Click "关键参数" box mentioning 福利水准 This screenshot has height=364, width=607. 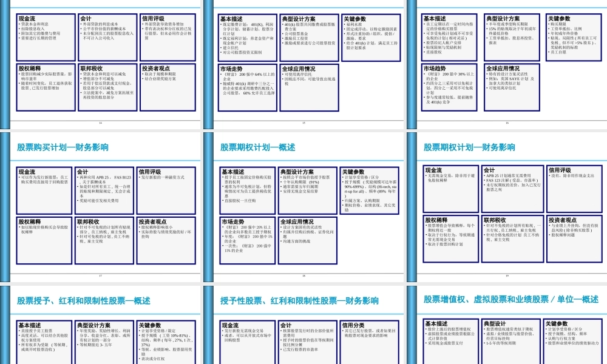[x=371, y=38]
